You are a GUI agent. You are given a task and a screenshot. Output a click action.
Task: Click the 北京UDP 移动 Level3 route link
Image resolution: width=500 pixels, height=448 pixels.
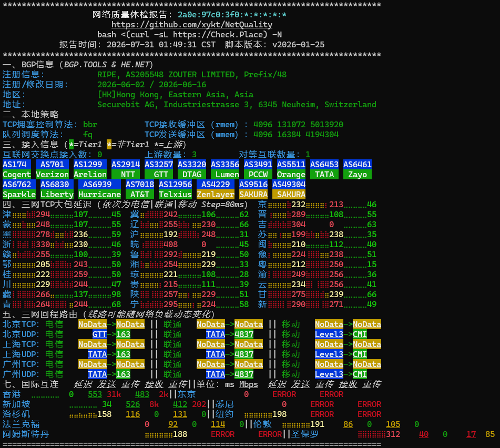(x=329, y=334)
